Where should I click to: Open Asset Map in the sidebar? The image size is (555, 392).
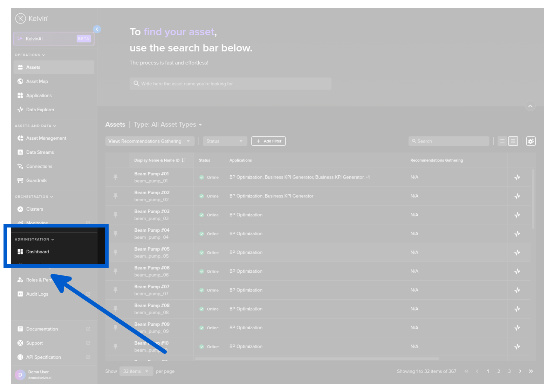[x=37, y=82]
